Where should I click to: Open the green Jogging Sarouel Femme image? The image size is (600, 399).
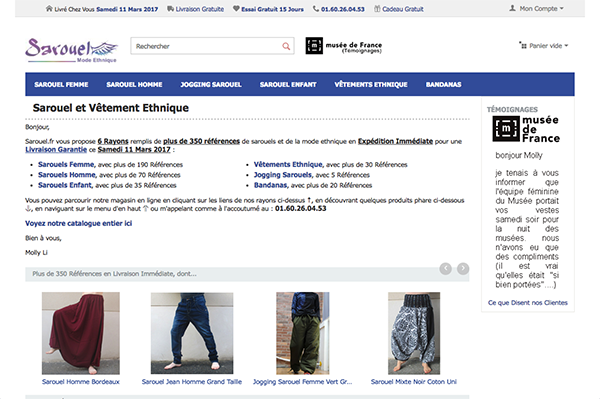303,333
